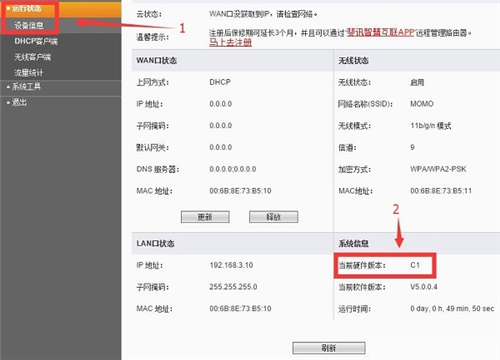Select the 无线模式 value 11b/g/n 模式

(x=431, y=126)
